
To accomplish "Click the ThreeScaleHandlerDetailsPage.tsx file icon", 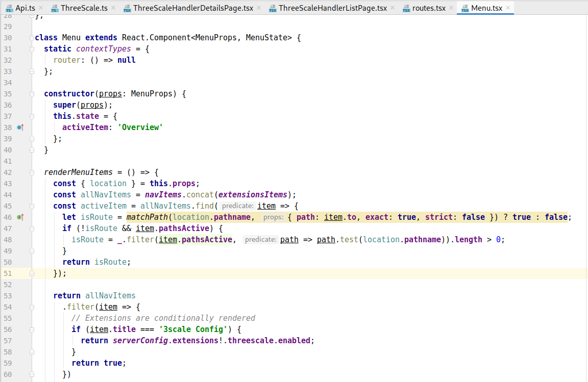I will point(127,8).
